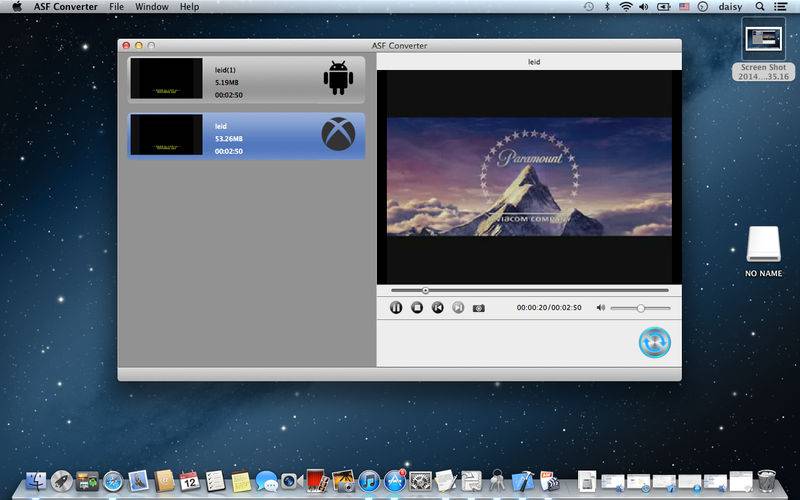Open Calendar in the Dock
Screen dimensions: 800x500
[189, 481]
